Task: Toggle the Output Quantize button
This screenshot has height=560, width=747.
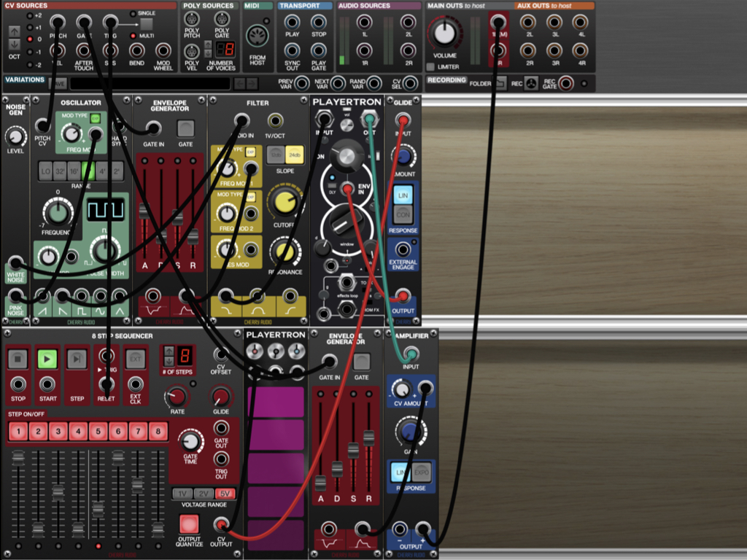Action: pos(189,524)
